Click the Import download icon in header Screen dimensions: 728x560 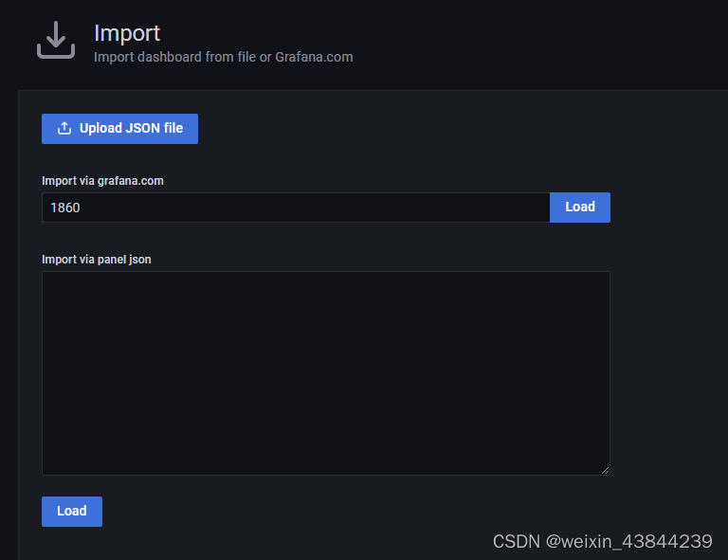55,40
